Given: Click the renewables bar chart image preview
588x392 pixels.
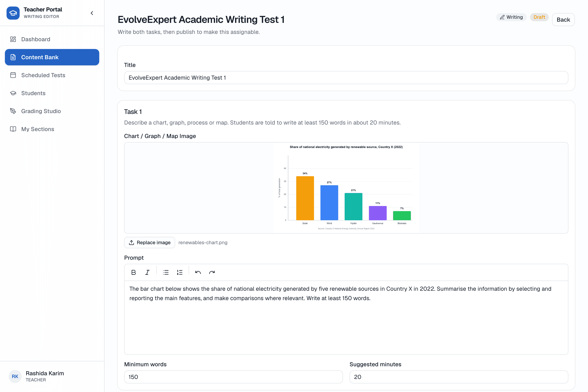Looking at the screenshot, I should pos(346,188).
